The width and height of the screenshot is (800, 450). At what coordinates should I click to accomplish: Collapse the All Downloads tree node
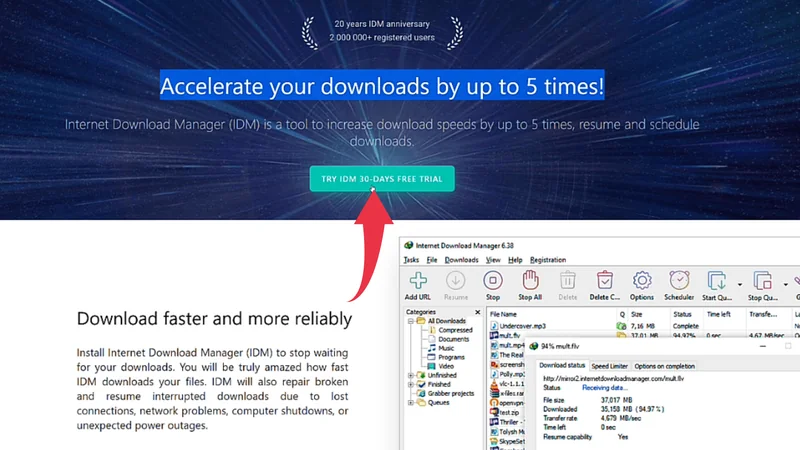[x=411, y=321]
